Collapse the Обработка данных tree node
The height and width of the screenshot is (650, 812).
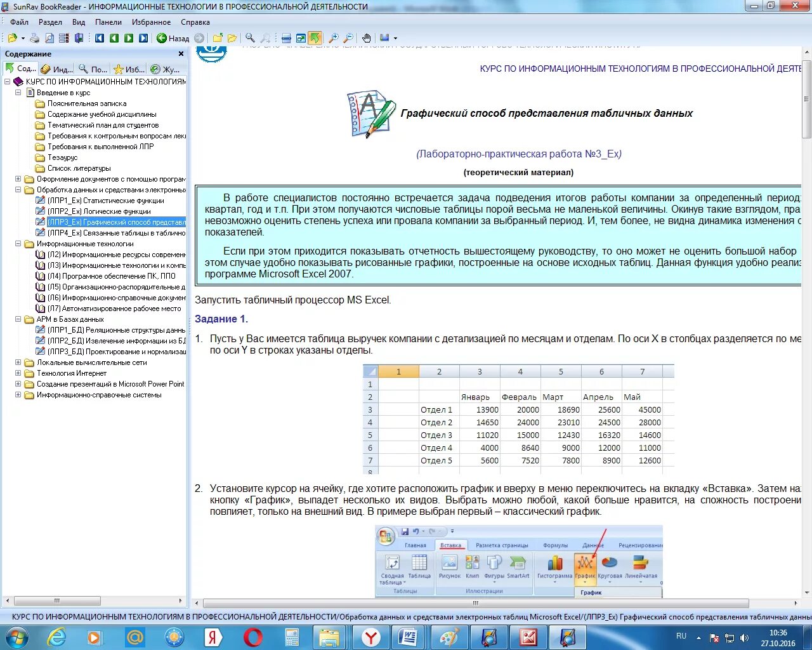coord(18,190)
